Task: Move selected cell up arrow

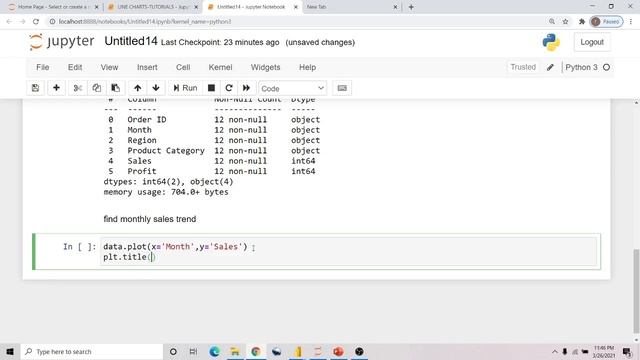Action: click(138, 88)
